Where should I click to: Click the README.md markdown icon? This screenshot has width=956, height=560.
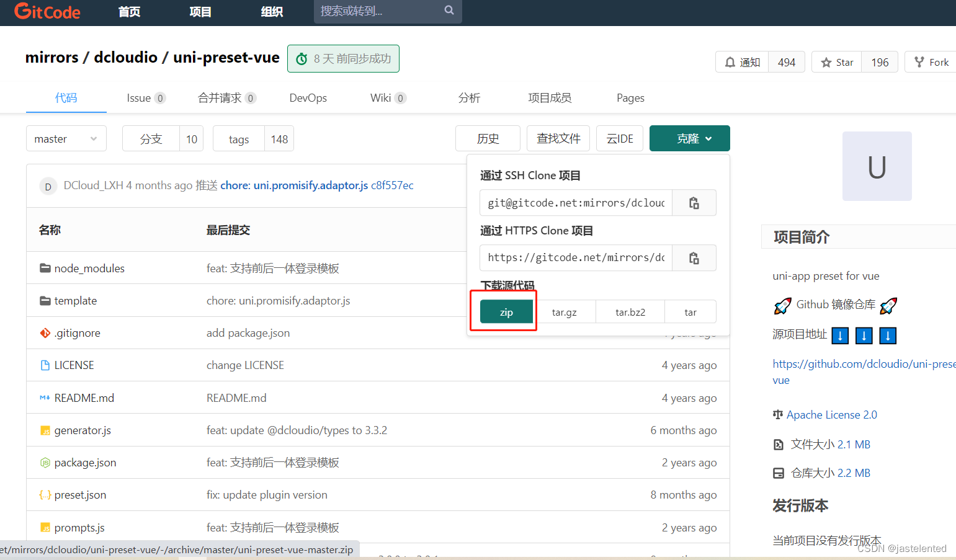click(x=45, y=398)
